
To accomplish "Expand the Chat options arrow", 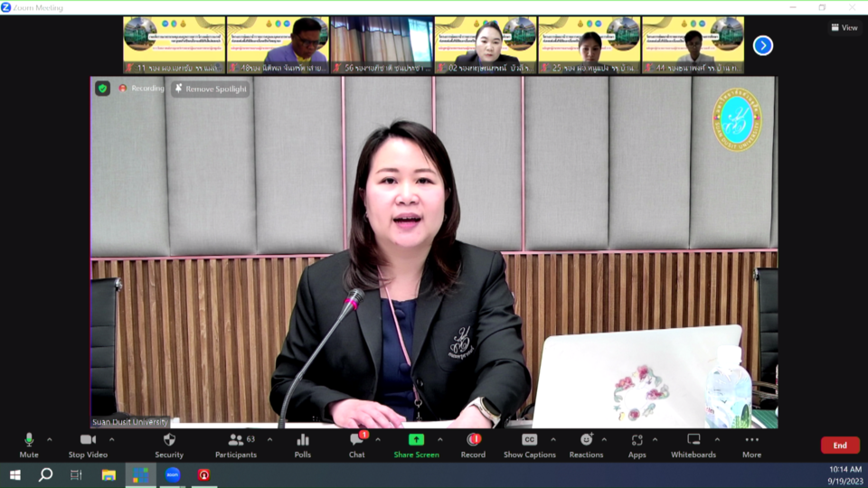I will coord(378,440).
